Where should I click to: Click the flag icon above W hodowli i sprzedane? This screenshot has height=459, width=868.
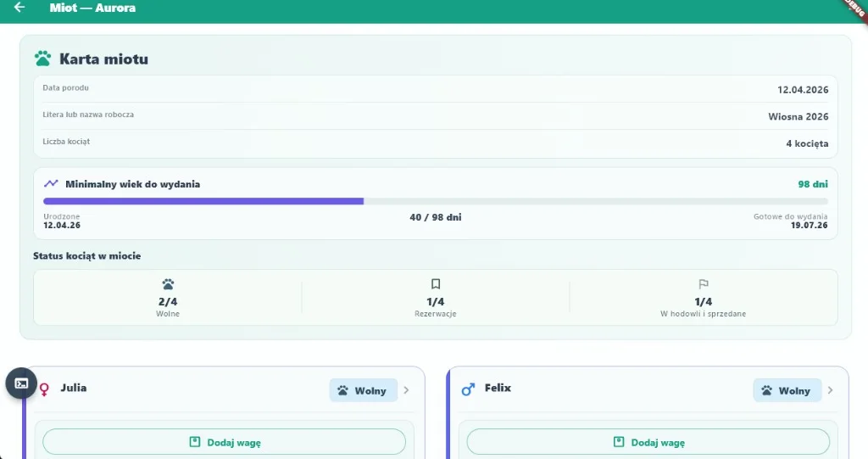click(x=703, y=284)
